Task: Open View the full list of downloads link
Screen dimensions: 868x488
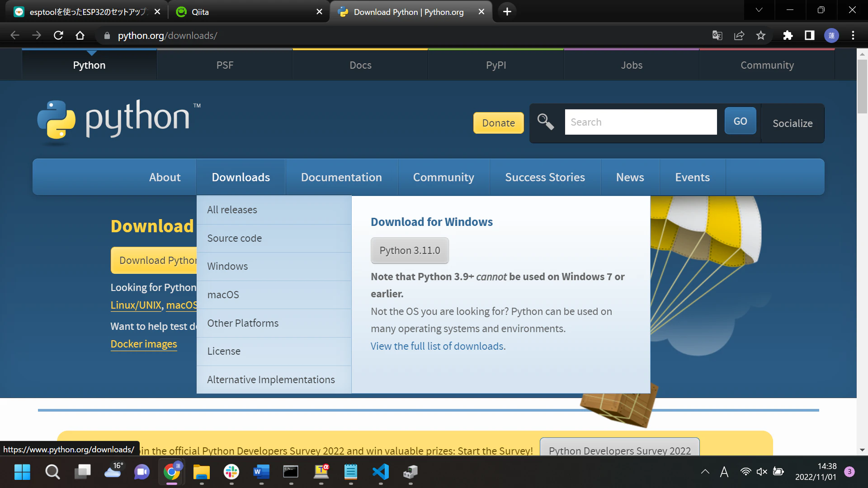Action: [438, 346]
